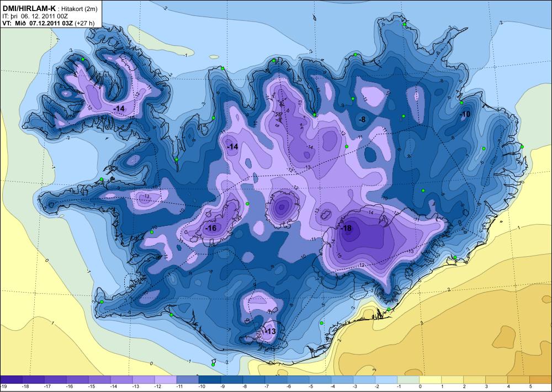Click the -19 legend scale value
552x392 pixels.
(x=3, y=386)
